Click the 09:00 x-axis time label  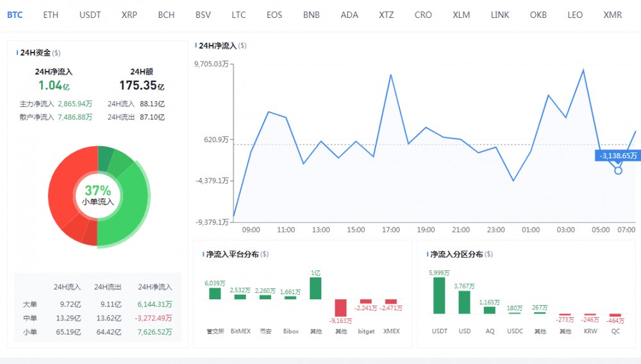point(251,230)
